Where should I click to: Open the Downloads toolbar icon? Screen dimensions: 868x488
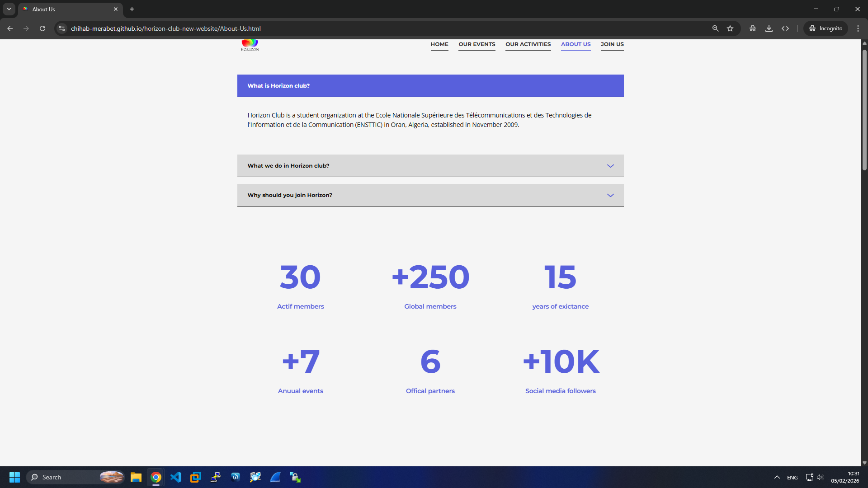[x=769, y=28]
